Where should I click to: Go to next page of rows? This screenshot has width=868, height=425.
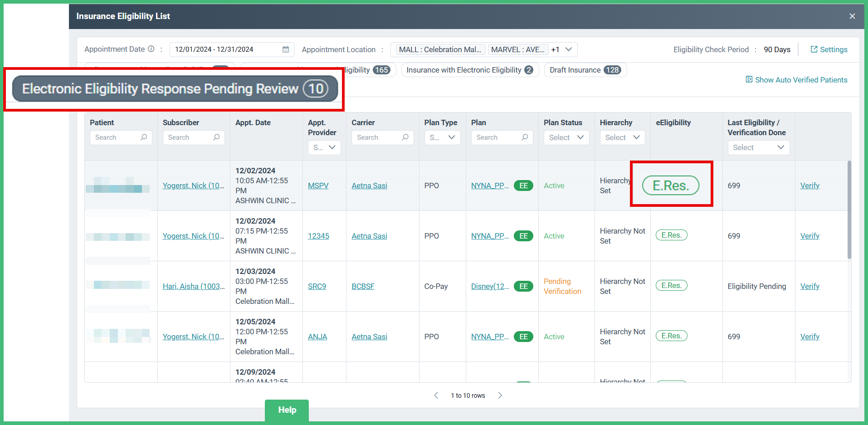pos(500,396)
